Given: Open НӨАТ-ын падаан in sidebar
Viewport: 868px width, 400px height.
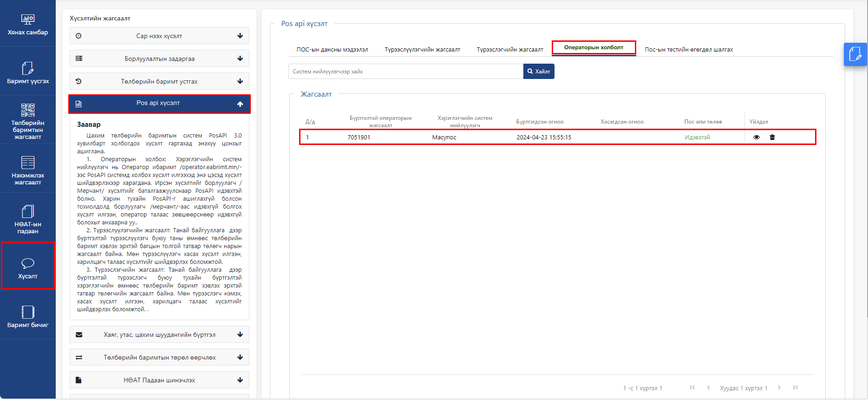Looking at the screenshot, I should [28, 218].
